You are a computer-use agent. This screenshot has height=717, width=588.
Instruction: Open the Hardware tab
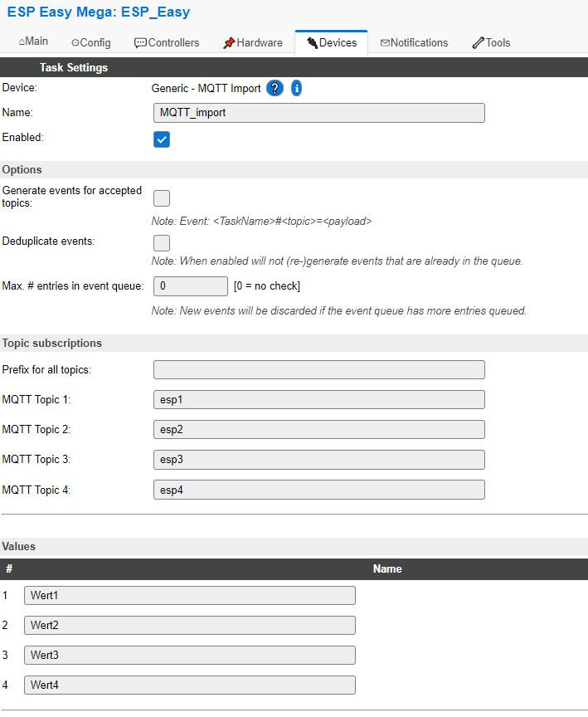pos(253,42)
